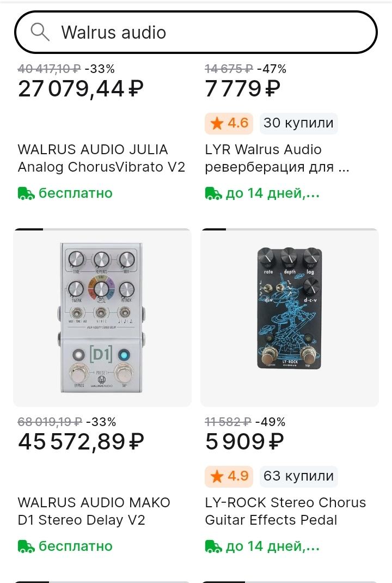Select the 5 909 ₽ price
392x583 pixels.
[x=244, y=442]
